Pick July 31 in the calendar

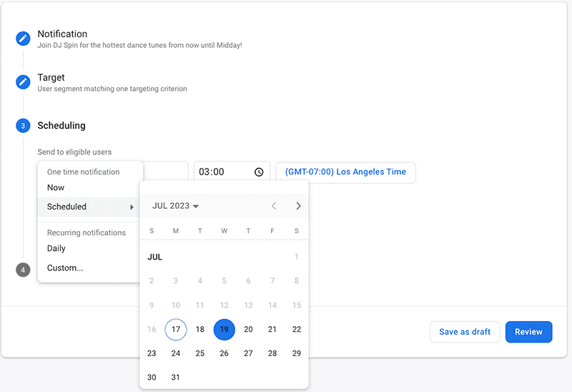[176, 378]
